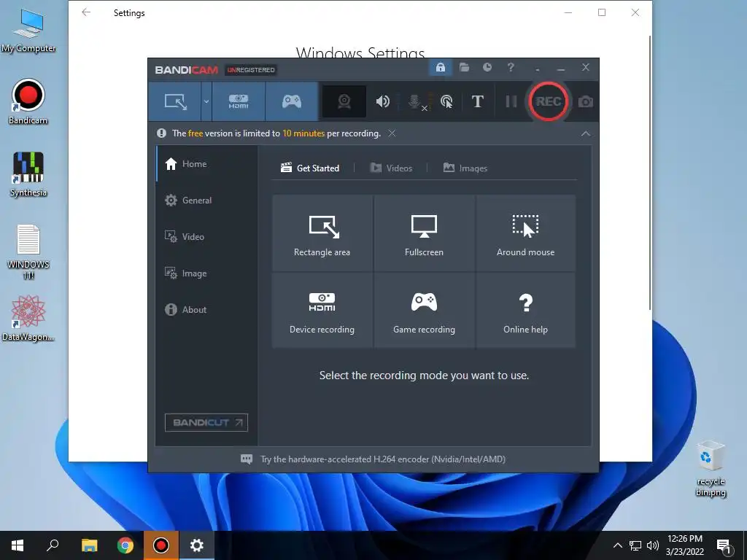Select the recycle bin.png desktop file
Image resolution: width=747 pixels, height=560 pixels.
tap(711, 469)
